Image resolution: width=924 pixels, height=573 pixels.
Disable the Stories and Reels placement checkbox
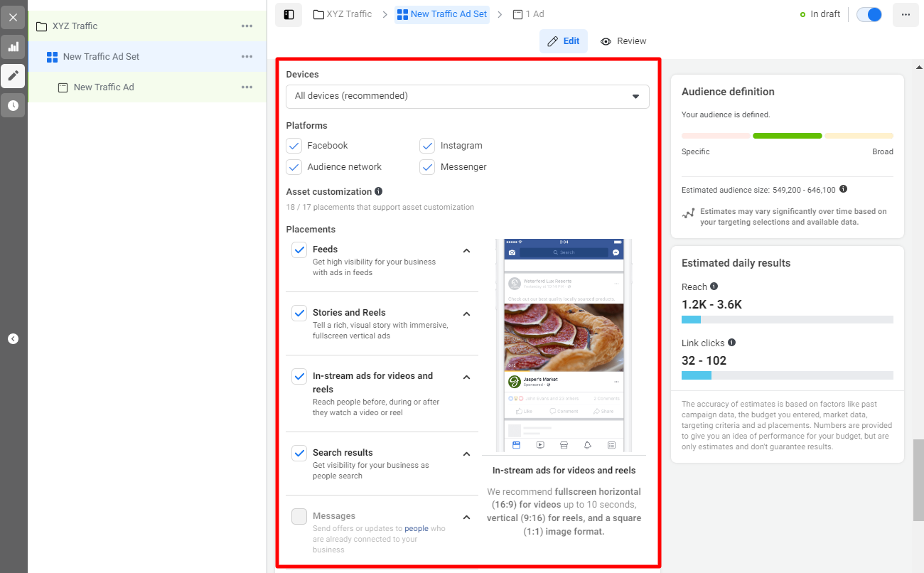click(x=299, y=314)
